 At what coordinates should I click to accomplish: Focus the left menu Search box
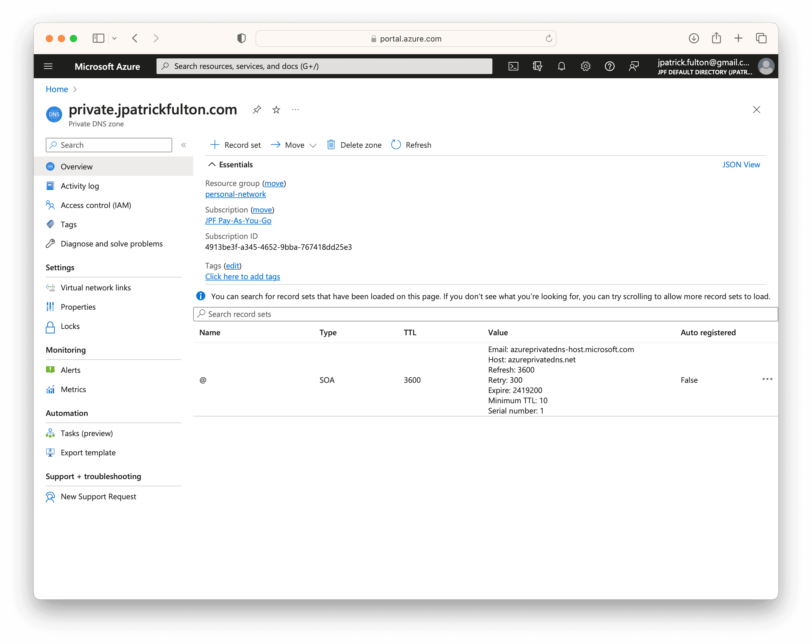click(109, 145)
